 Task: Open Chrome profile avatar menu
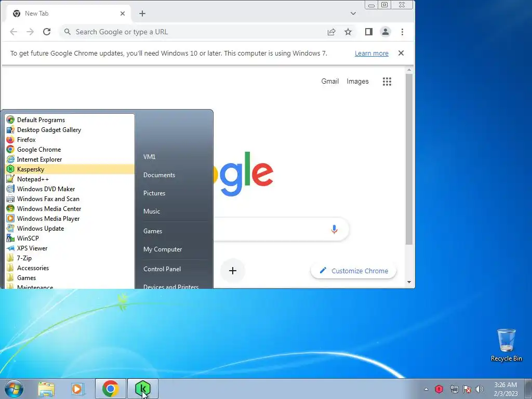385,32
